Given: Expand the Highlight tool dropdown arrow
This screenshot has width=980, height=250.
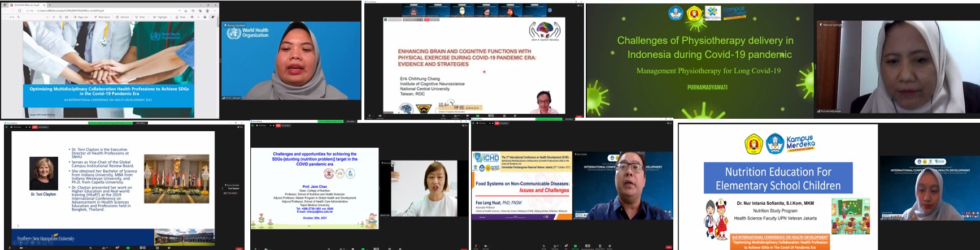Looking at the screenshot, I should [171, 17].
